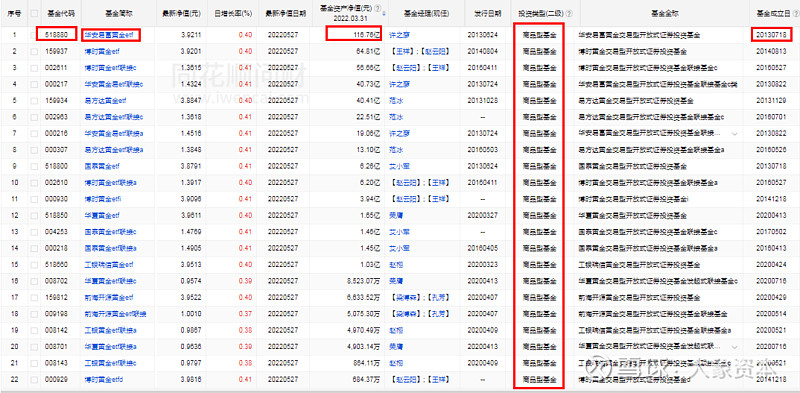Click the 最新净值日期 column header
The height and width of the screenshot is (393, 800).
(x=286, y=14)
